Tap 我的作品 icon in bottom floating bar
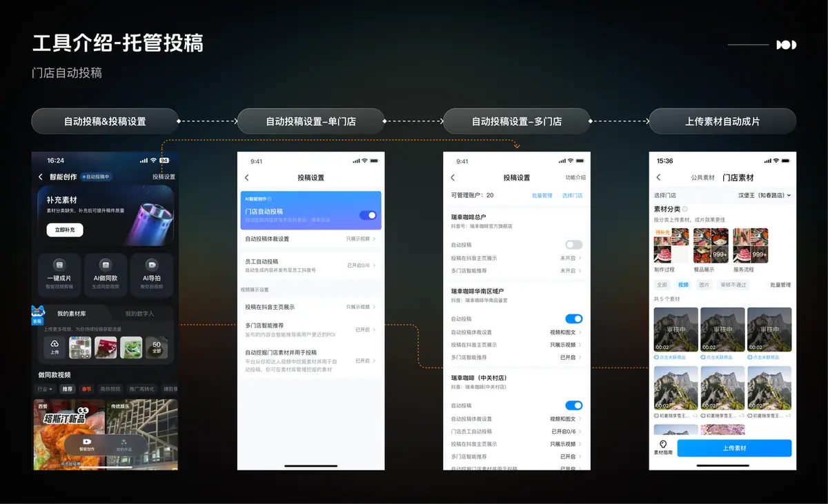Viewport: 828px width, 504px height. pyautogui.click(x=123, y=444)
